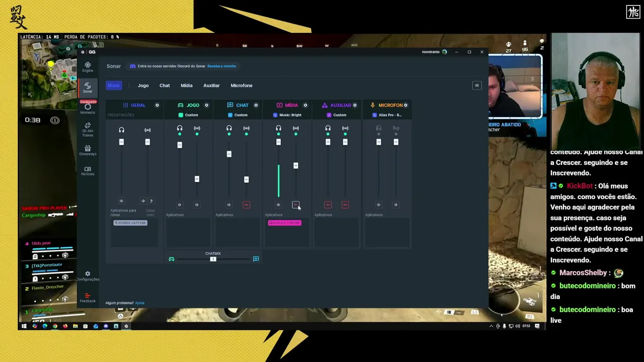This screenshot has width=644, height=362.
Task: Click JOGO stream volume slider handle
Action: point(197,179)
